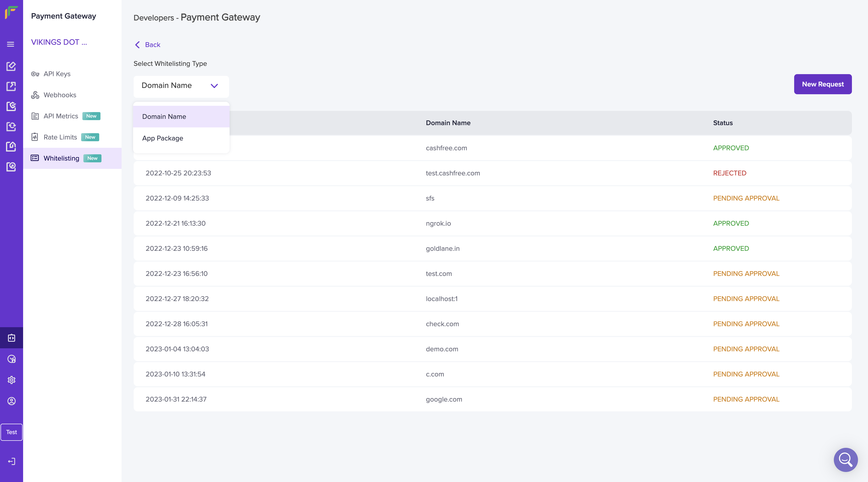
Task: Go to Webhooks section
Action: pyautogui.click(x=60, y=95)
